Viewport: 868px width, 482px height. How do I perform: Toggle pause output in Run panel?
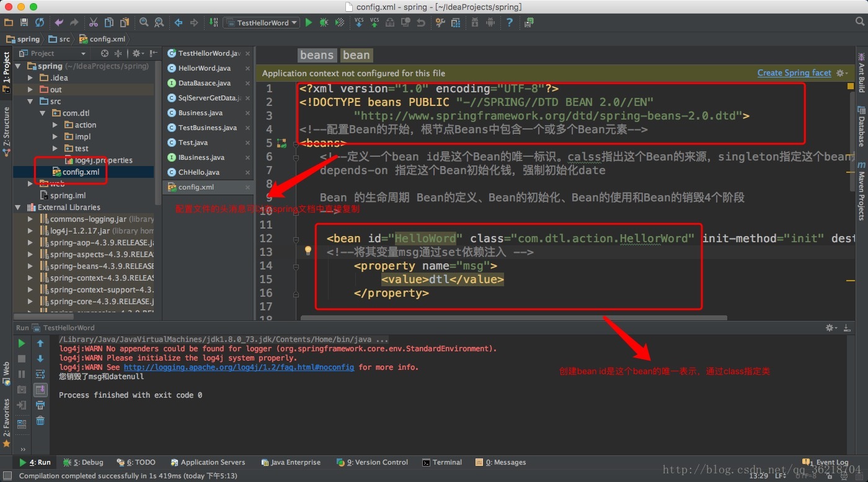[22, 374]
